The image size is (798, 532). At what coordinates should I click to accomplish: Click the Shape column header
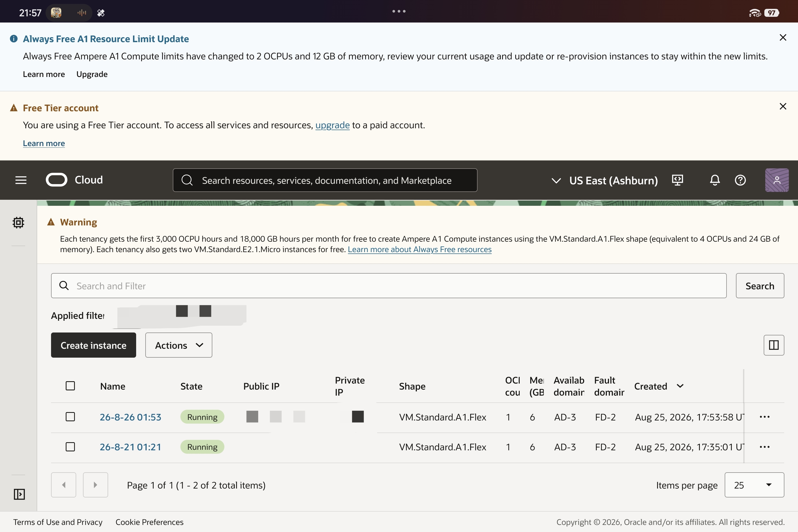(x=412, y=386)
